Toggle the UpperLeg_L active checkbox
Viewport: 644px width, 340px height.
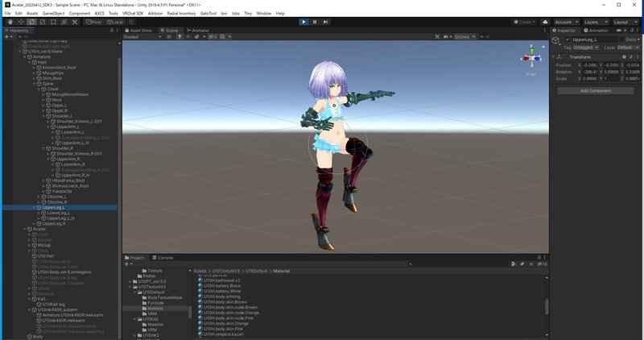568,39
